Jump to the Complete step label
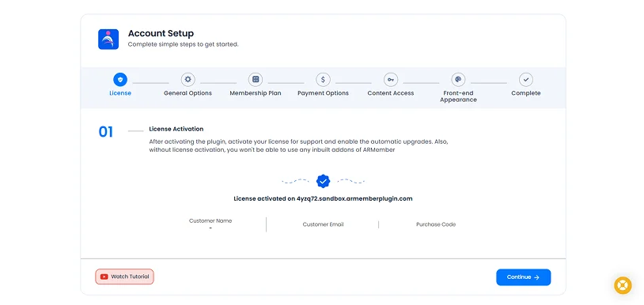The width and height of the screenshot is (644, 305). point(526,93)
